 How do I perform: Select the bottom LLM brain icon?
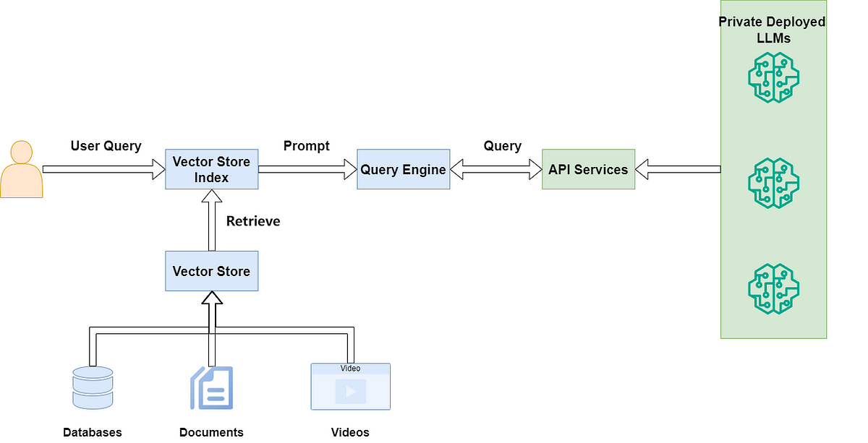click(773, 288)
